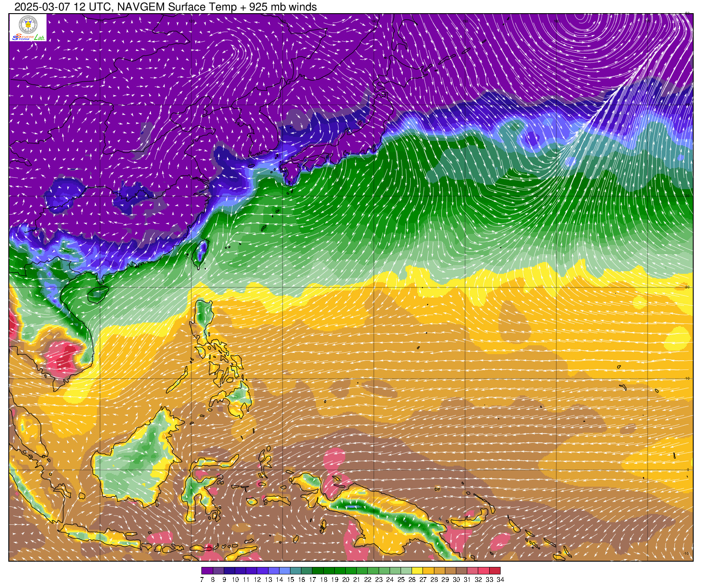
Task: Pick the swatch between 10 and 11
Action: point(240,570)
